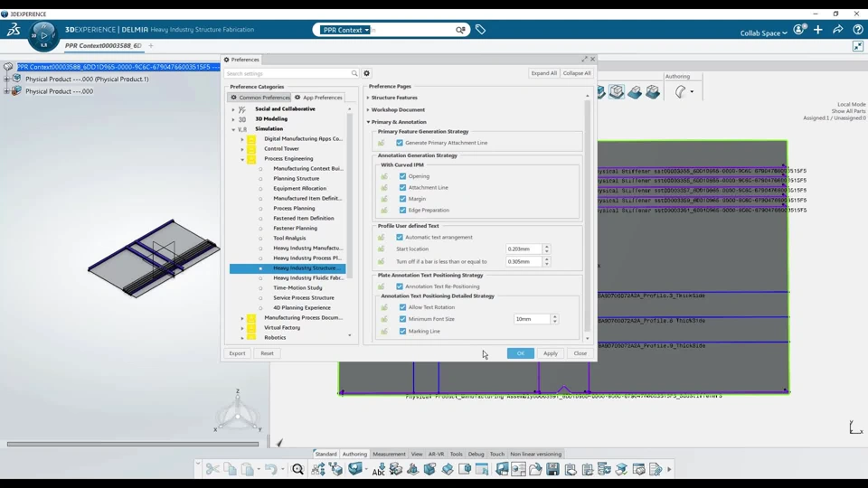
Task: Click the magnifier search icon in bottom toolbar
Action: click(297, 469)
